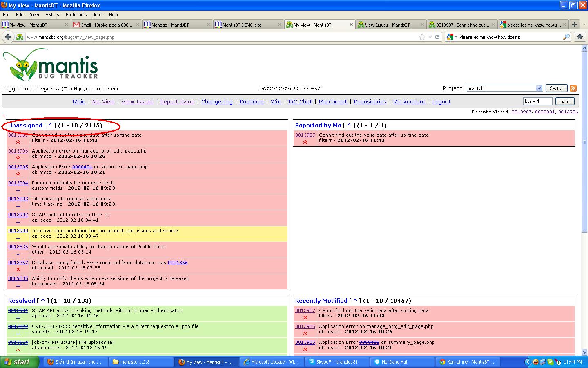Click the search magnifier in the search box
The image size is (588, 368).
pos(566,37)
